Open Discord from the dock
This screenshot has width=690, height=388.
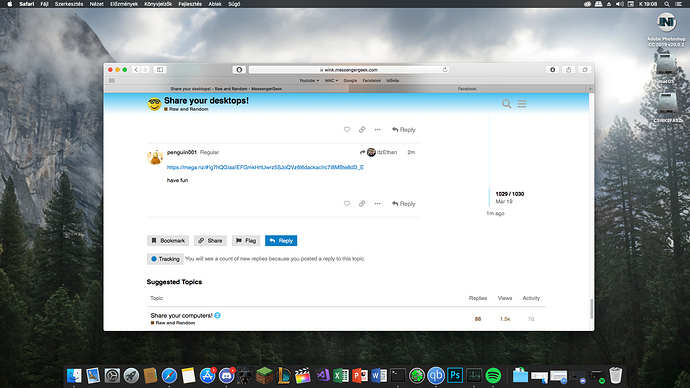[227, 376]
